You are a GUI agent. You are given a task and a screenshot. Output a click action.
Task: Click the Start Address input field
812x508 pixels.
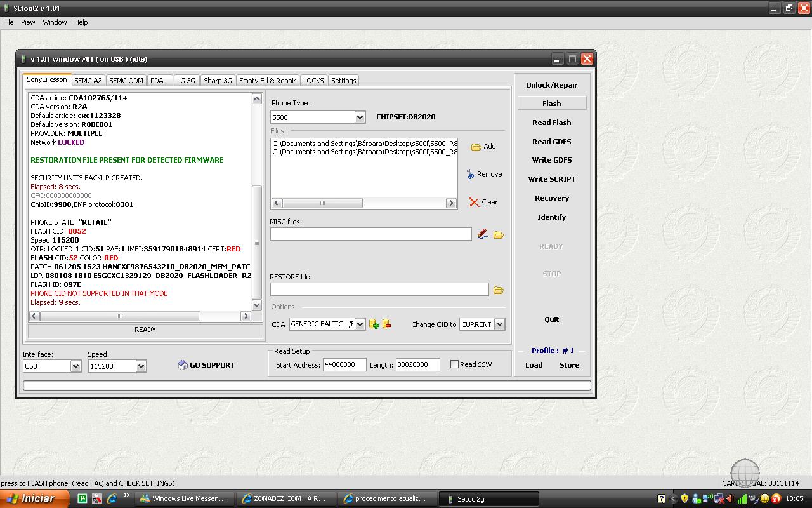[x=344, y=364]
